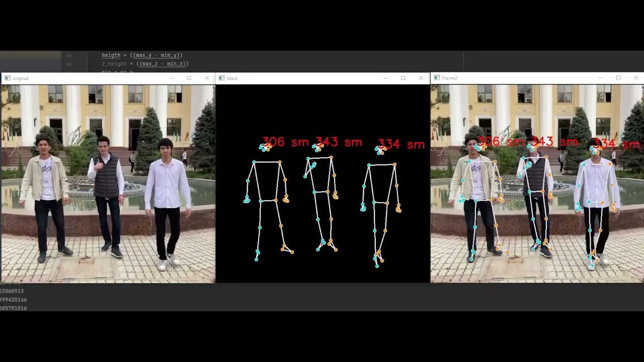The width and height of the screenshot is (644, 362).
Task: Minimize the 'original' window
Action: click(x=171, y=78)
